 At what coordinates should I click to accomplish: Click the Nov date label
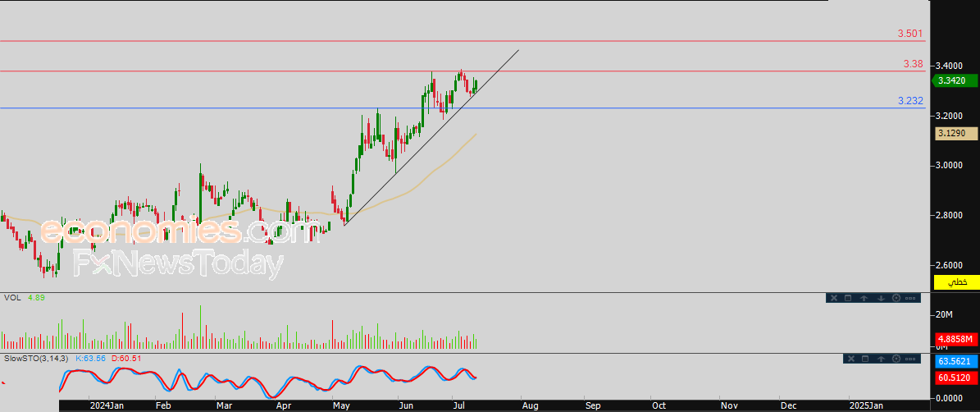point(729,405)
